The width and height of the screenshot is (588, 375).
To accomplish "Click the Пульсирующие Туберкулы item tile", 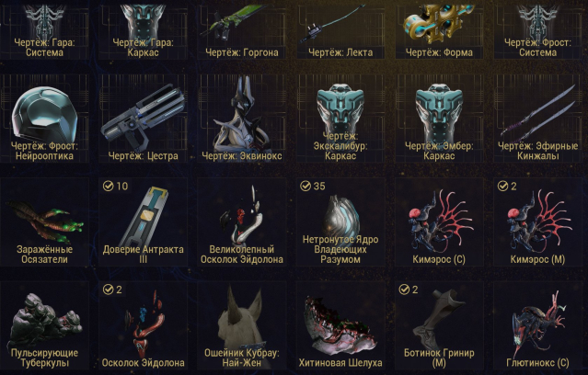I will pyautogui.click(x=44, y=325).
